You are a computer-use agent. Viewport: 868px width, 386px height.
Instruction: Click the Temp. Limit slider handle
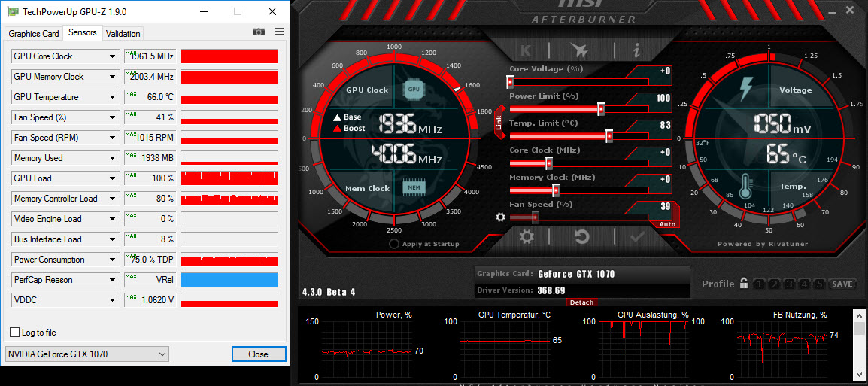[x=609, y=136]
